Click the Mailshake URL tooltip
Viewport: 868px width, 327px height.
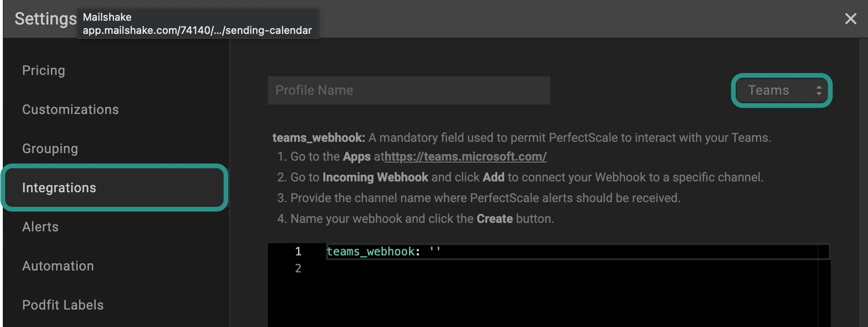(x=198, y=24)
